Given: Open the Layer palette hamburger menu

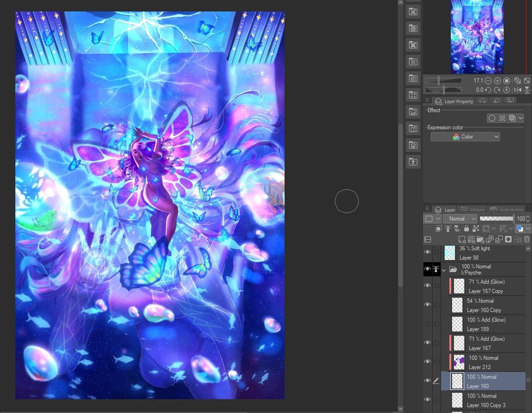Looking at the screenshot, I should (428, 208).
